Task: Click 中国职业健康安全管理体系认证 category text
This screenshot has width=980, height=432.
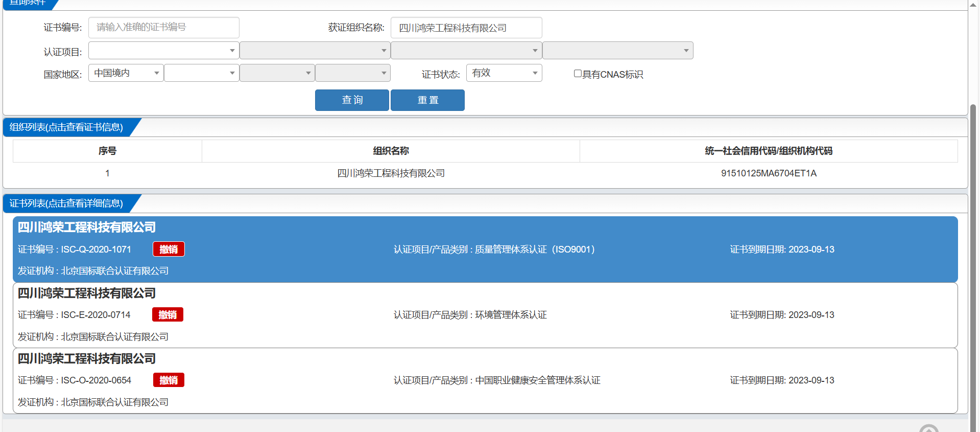Action: (x=538, y=380)
